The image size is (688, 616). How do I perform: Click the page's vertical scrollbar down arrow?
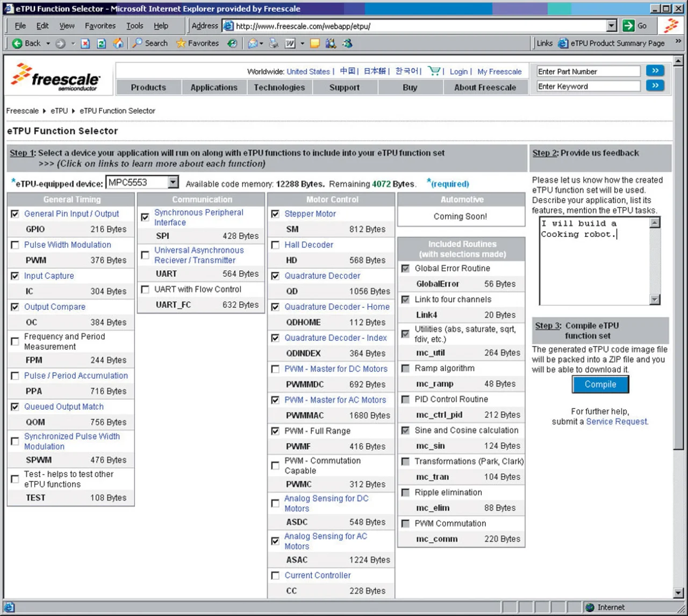click(x=678, y=593)
